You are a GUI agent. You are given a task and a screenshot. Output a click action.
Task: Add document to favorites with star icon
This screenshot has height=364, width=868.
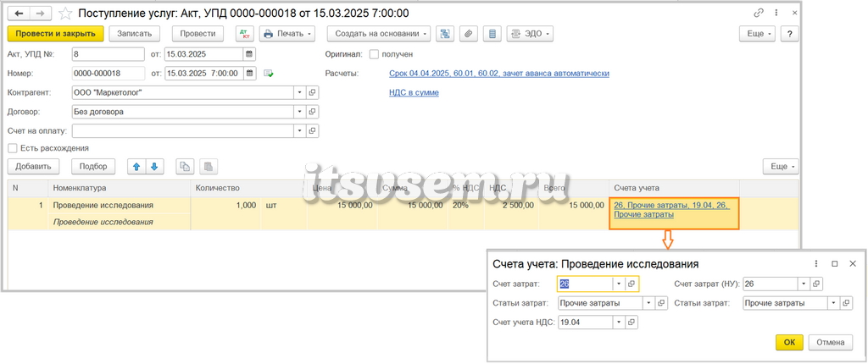65,14
